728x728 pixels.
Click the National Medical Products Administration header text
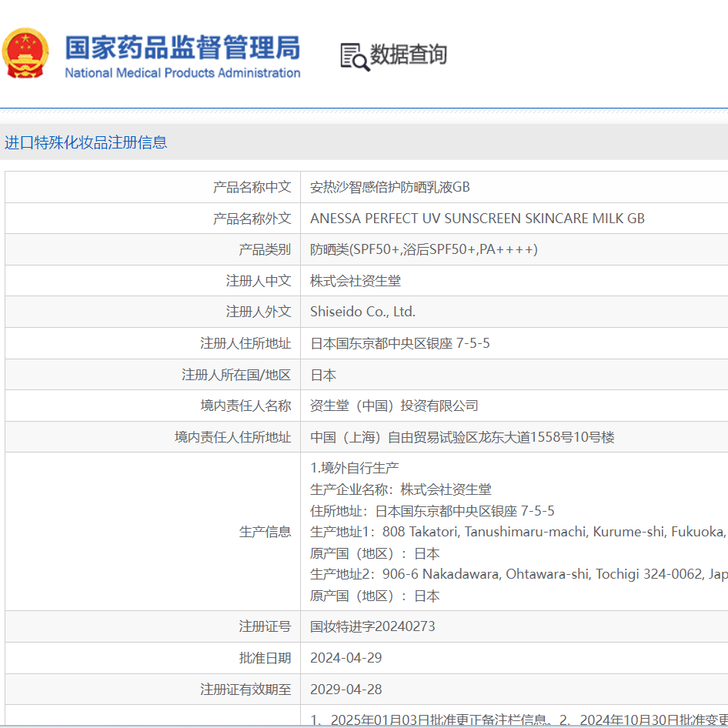tap(182, 73)
